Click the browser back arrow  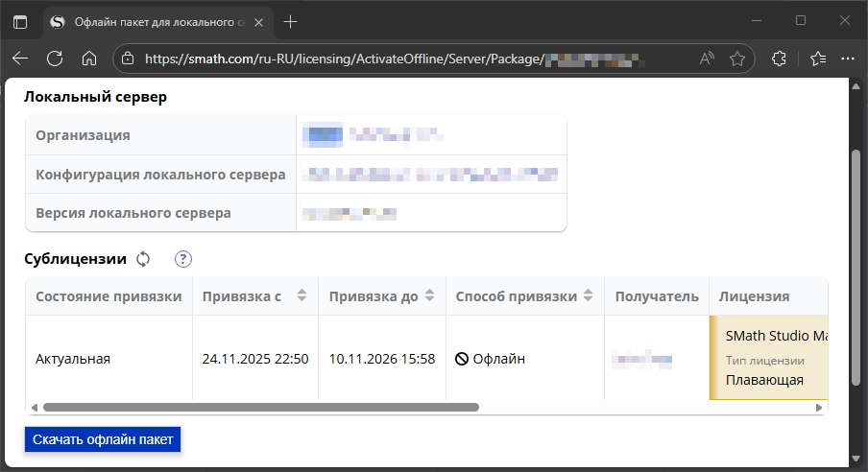20,59
